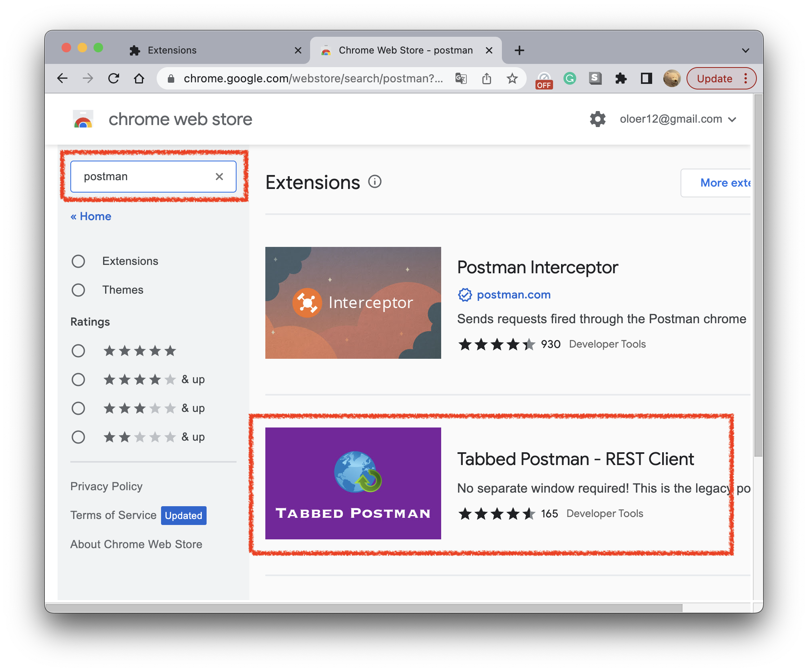Image resolution: width=808 pixels, height=672 pixels.
Task: Click the horizontal page scrollbar
Action: click(x=364, y=608)
